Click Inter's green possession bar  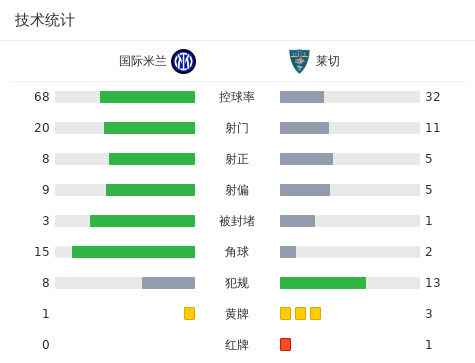[147, 97]
